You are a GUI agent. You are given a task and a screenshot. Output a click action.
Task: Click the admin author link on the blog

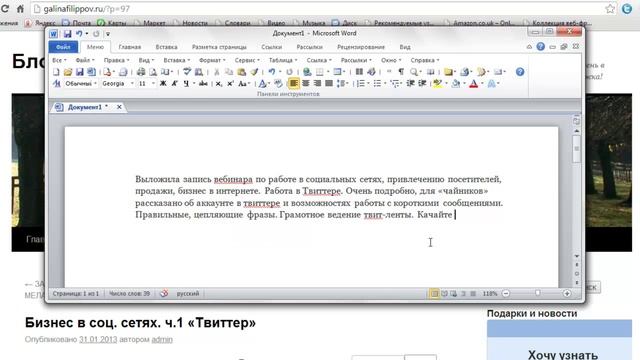pos(162,340)
